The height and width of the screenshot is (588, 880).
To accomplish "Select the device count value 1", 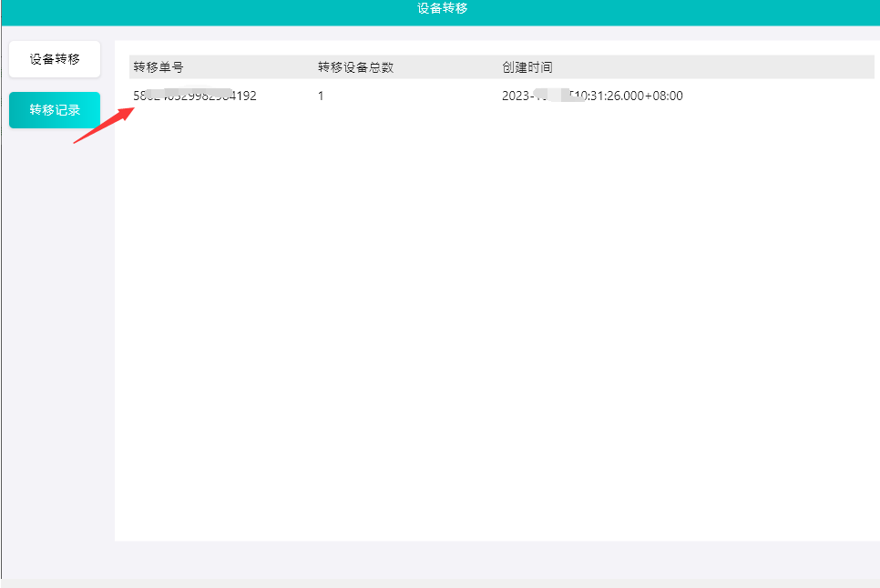I will pyautogui.click(x=320, y=96).
